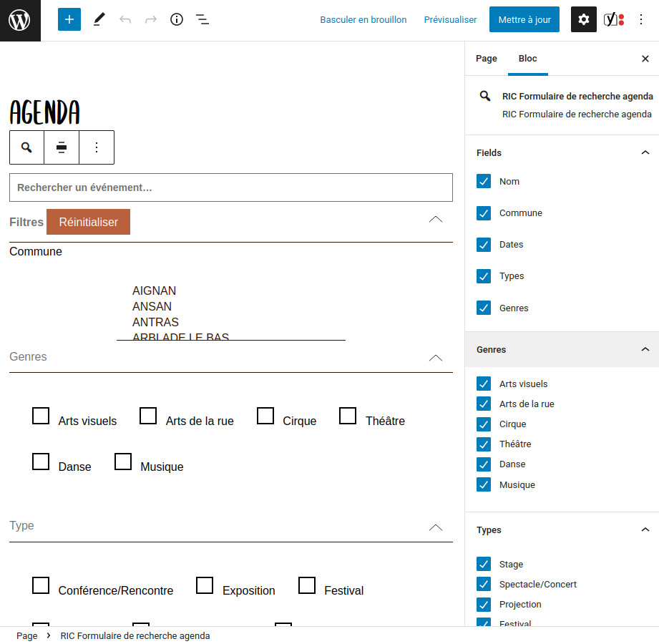Open the block inserter plus button
Viewport: 659px width, 644px height.
(x=69, y=20)
